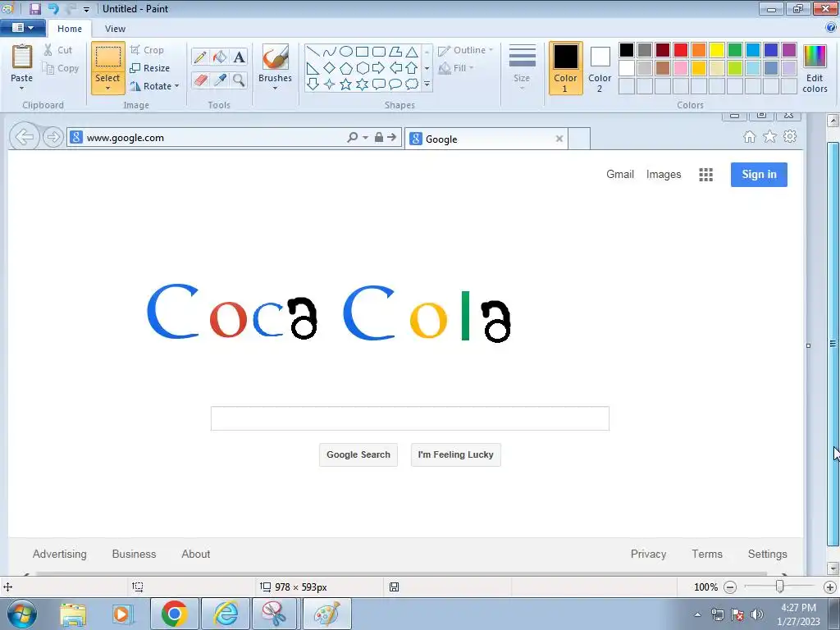840x630 pixels.
Task: Click the vertical scrollbar up arrow
Action: [833, 121]
